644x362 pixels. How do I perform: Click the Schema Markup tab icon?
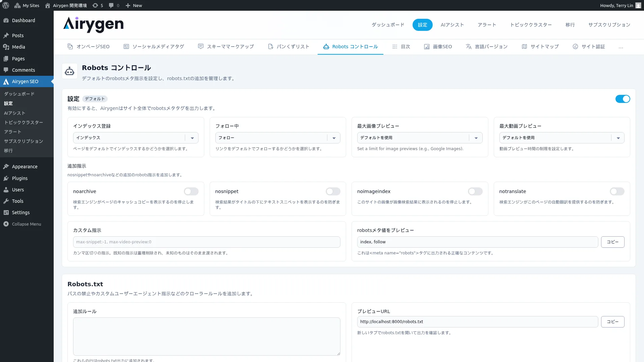201,47
